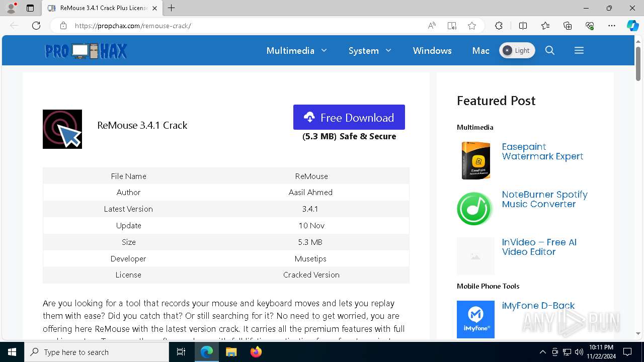Click Easepaint product box thumbnail
Viewport: 644px width, 362px height.
click(475, 160)
